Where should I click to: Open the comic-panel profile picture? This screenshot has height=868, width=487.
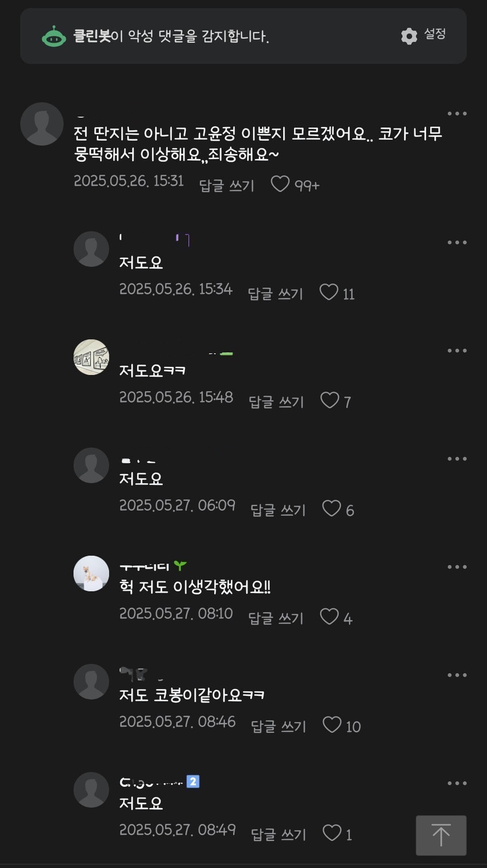click(91, 357)
